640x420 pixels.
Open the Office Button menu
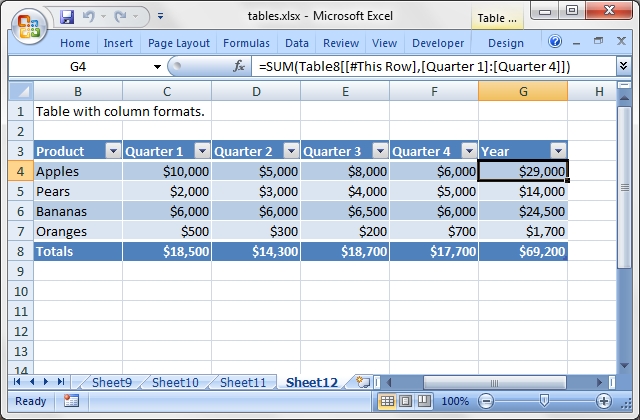pyautogui.click(x=29, y=27)
